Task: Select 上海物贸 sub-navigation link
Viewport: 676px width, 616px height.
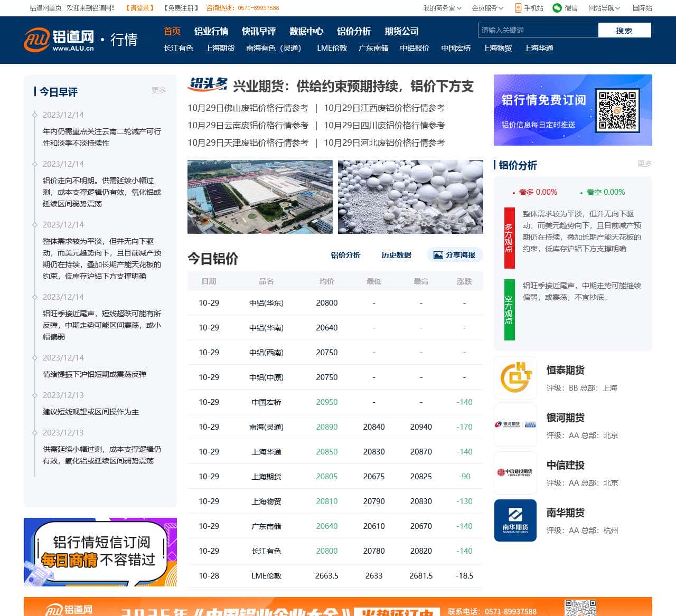Action: pos(497,48)
